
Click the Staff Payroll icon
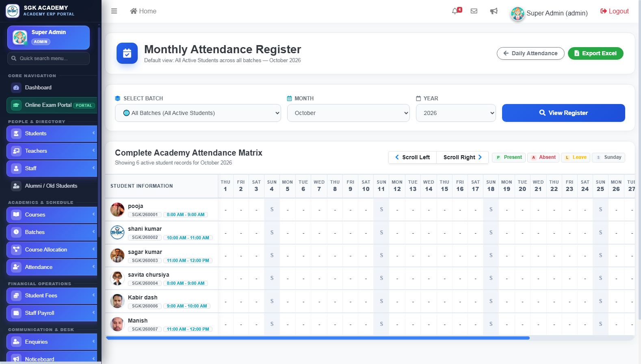[16, 313]
